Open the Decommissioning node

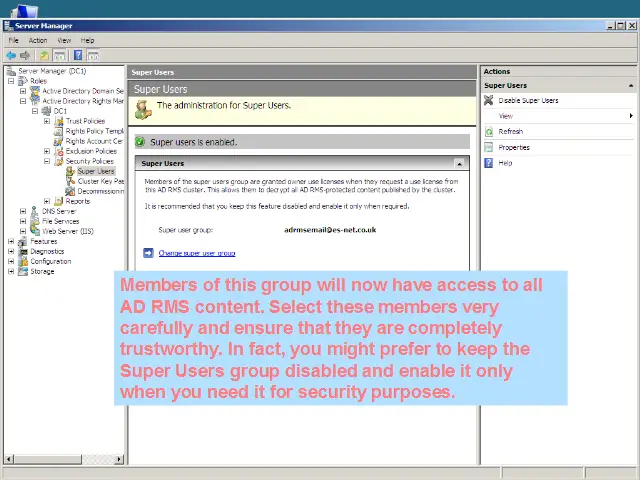[101, 191]
